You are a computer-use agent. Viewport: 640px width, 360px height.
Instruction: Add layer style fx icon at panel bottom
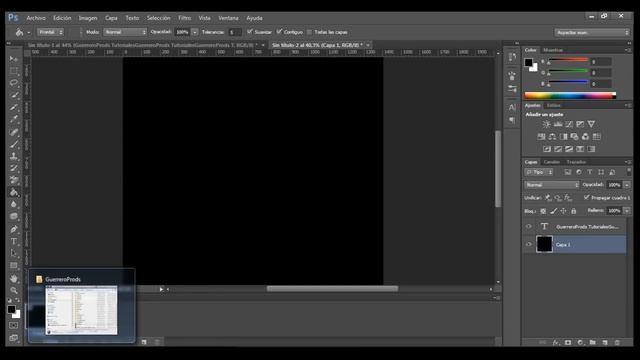(556, 342)
